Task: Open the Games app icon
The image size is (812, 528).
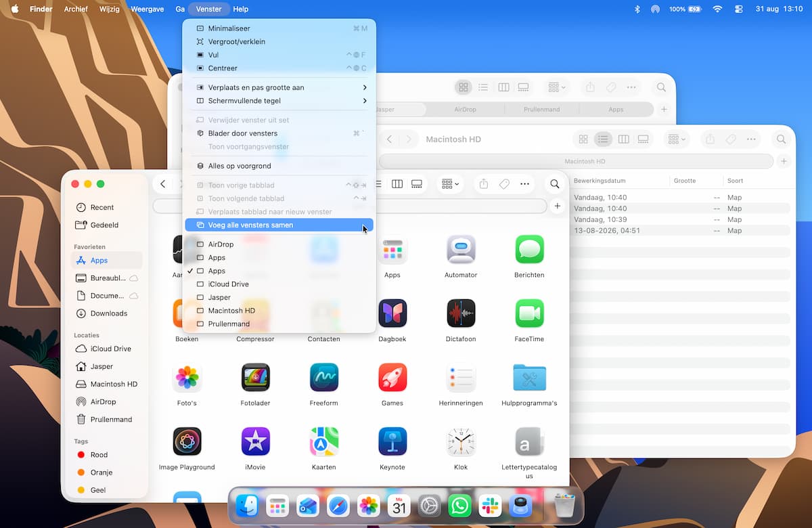Action: click(392, 378)
